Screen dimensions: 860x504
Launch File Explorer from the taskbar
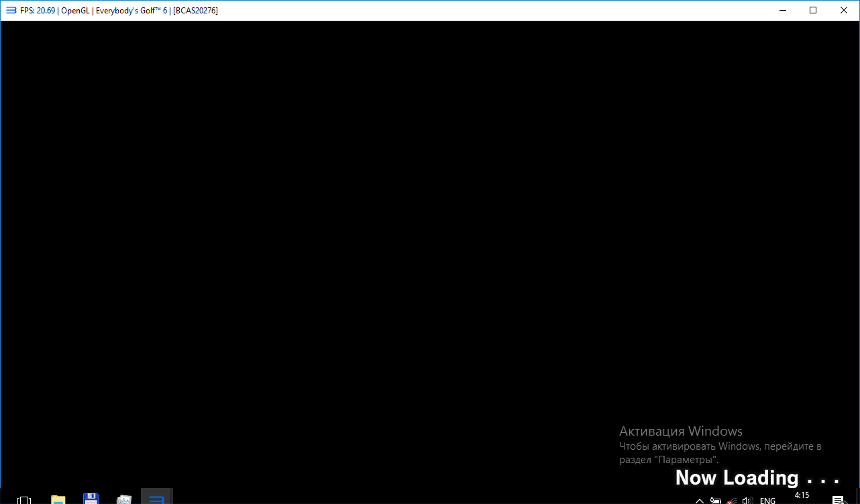[x=58, y=499]
